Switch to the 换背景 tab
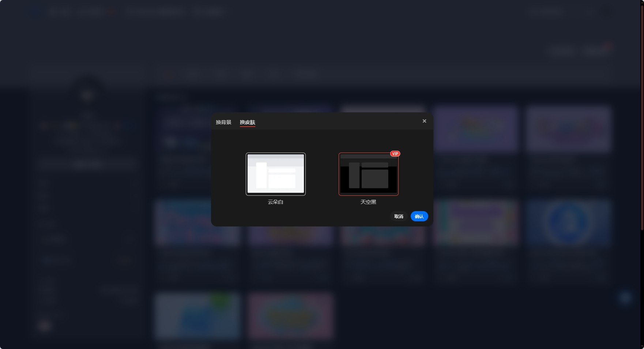This screenshot has width=644, height=349. pos(223,122)
